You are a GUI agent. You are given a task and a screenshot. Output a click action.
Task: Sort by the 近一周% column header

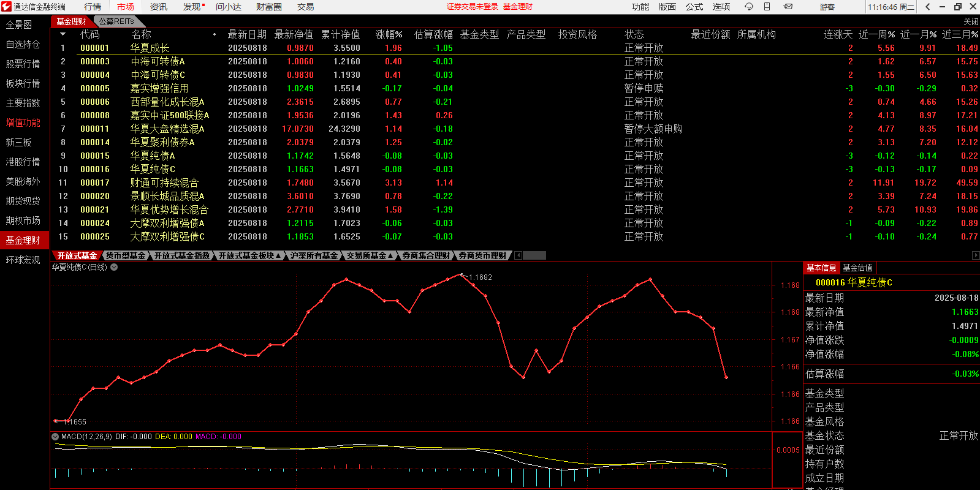pos(876,34)
